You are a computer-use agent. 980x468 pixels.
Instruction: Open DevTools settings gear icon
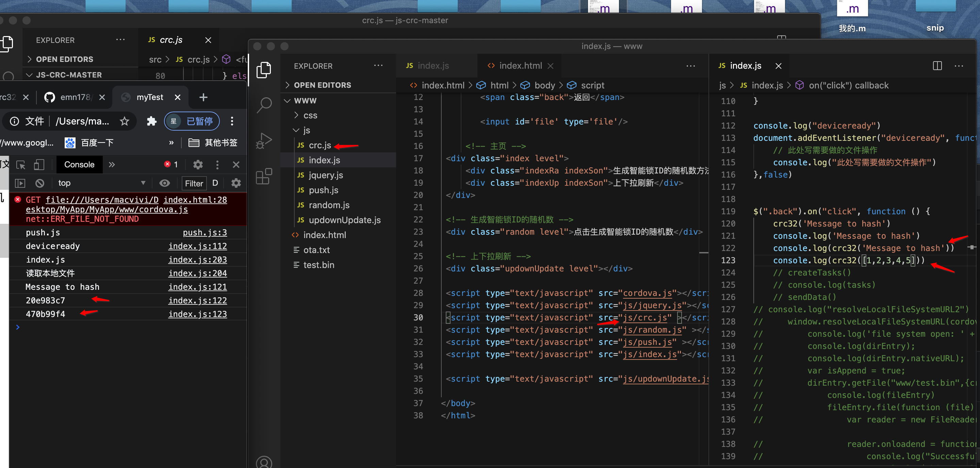(x=197, y=165)
